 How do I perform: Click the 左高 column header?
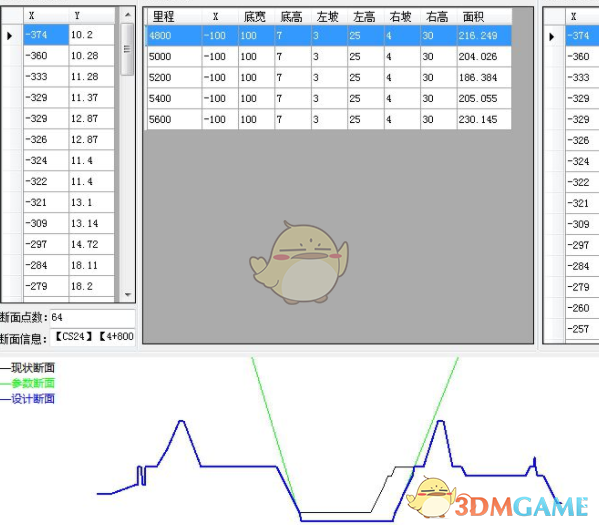tap(366, 16)
